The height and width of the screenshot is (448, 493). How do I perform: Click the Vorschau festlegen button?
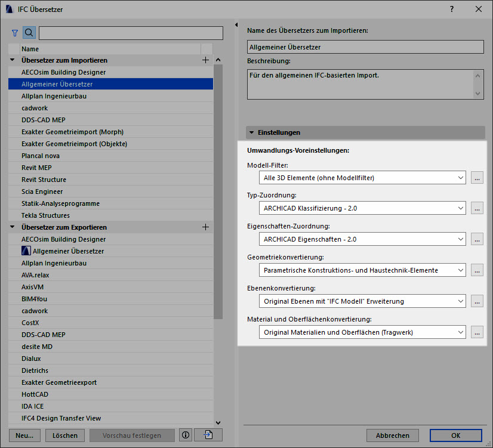tap(132, 435)
